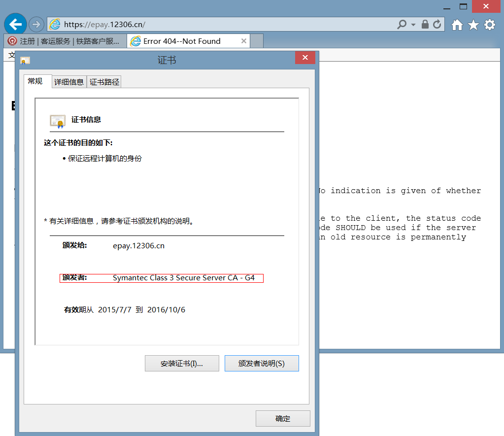Open the address bar dropdown arrow
Viewport: 504px width, 436px height.
[413, 25]
